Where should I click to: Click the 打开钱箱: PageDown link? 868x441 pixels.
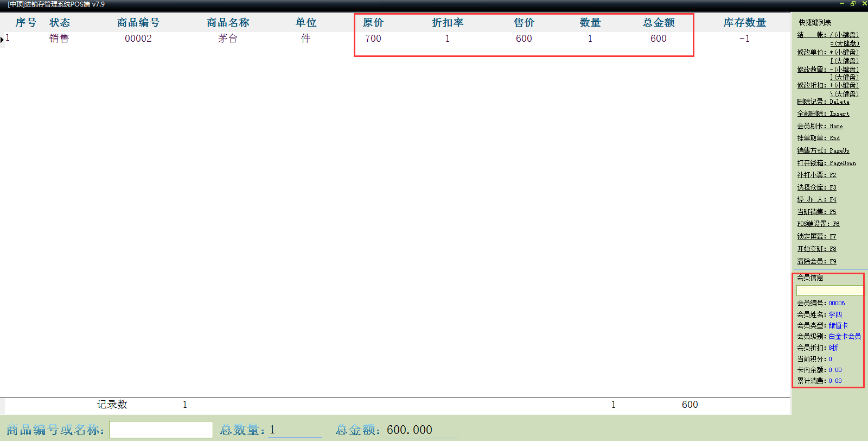pos(826,163)
